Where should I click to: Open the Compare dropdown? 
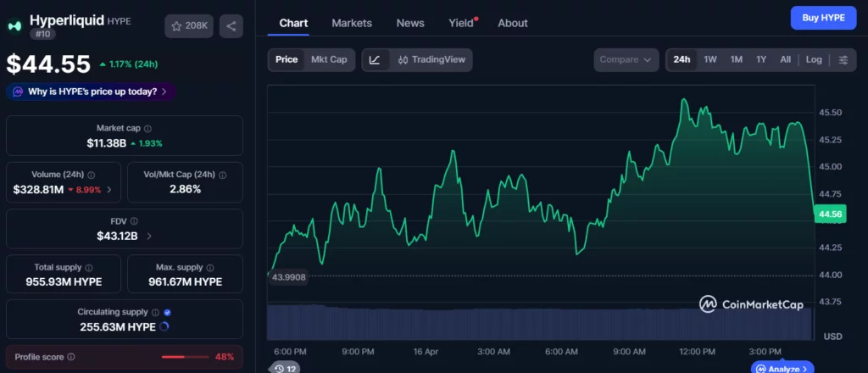pos(626,60)
